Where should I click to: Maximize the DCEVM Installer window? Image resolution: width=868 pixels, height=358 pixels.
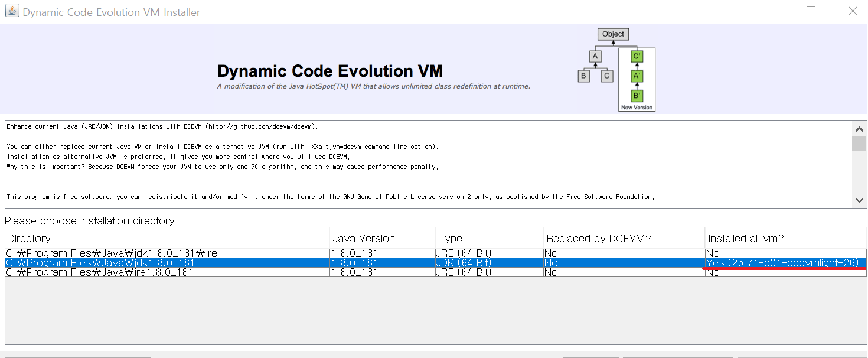click(x=811, y=11)
